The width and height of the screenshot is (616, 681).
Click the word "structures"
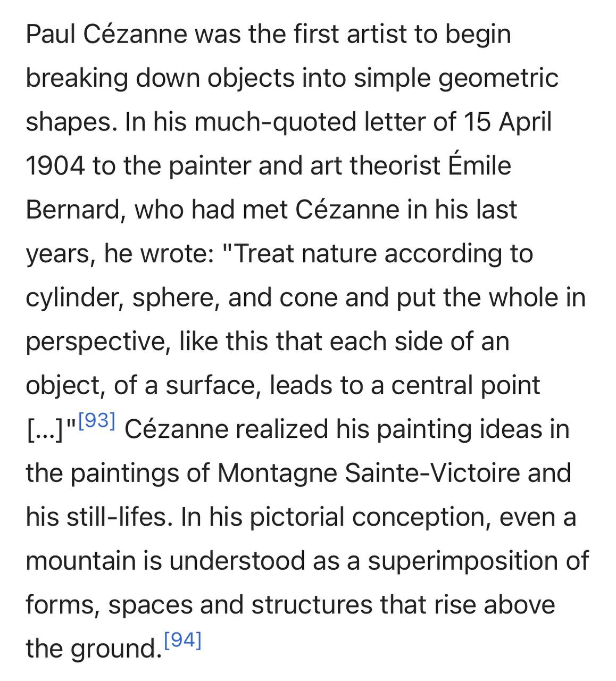tap(312, 604)
